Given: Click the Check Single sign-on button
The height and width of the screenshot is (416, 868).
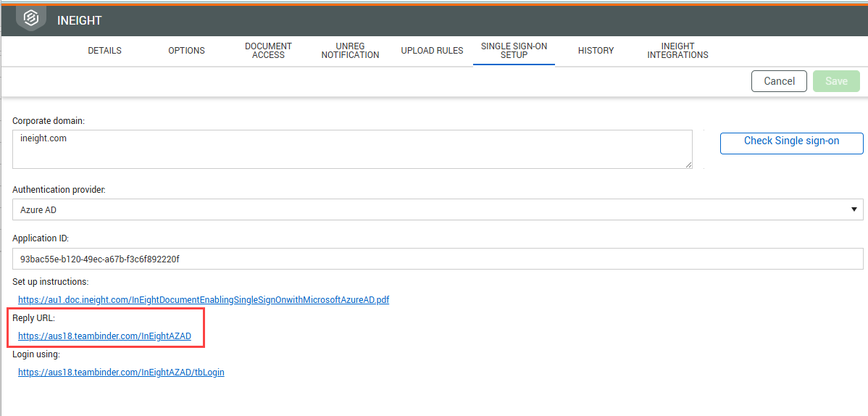Looking at the screenshot, I should click(x=791, y=143).
